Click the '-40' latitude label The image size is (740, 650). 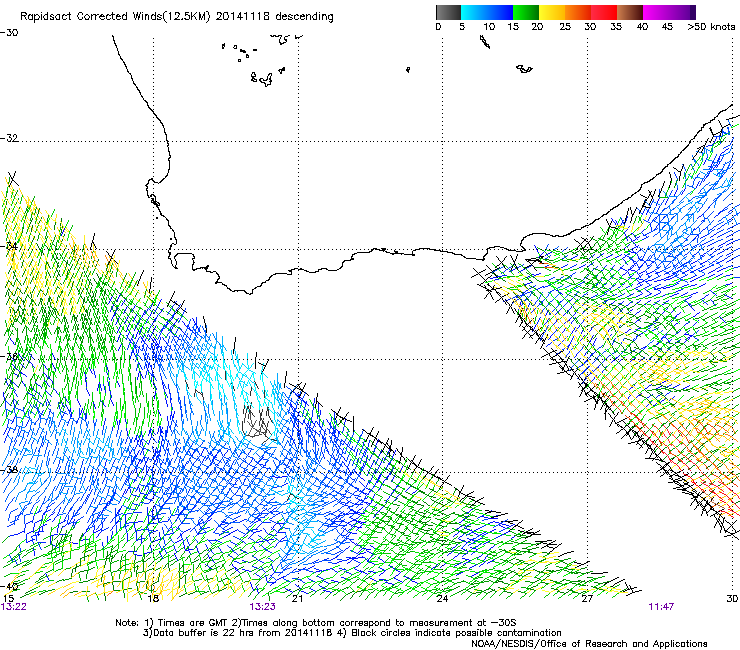tap(9, 586)
